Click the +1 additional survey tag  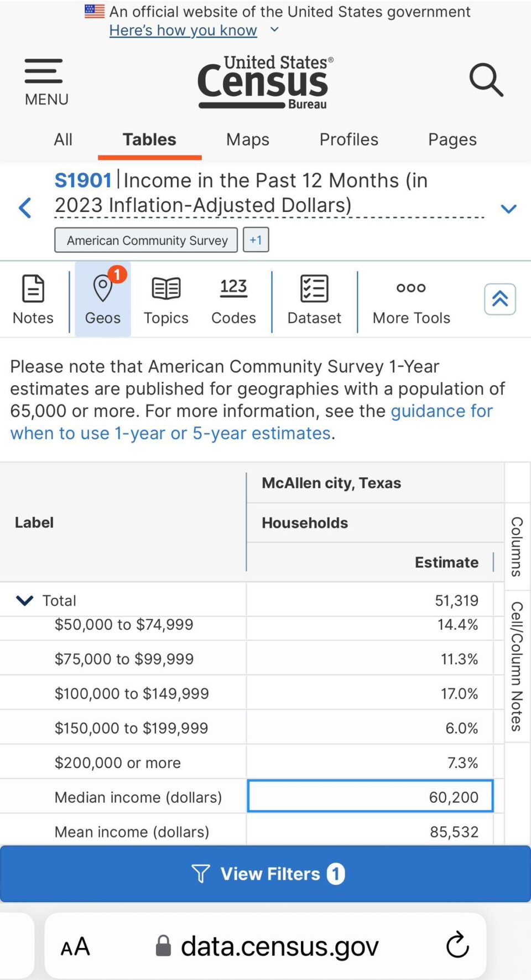click(x=256, y=240)
